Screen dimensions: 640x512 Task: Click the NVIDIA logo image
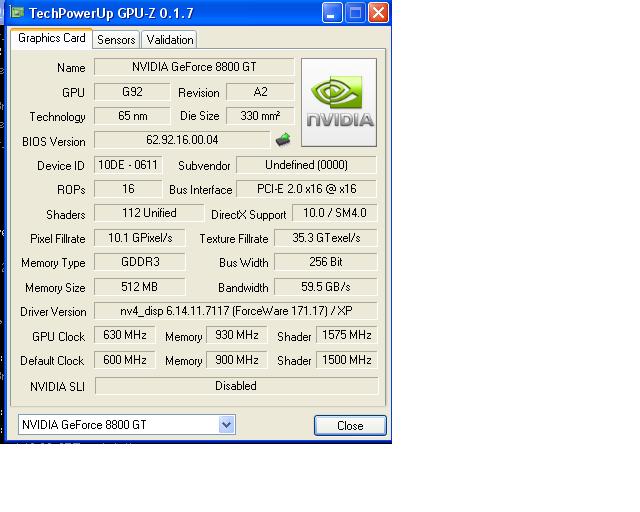339,102
